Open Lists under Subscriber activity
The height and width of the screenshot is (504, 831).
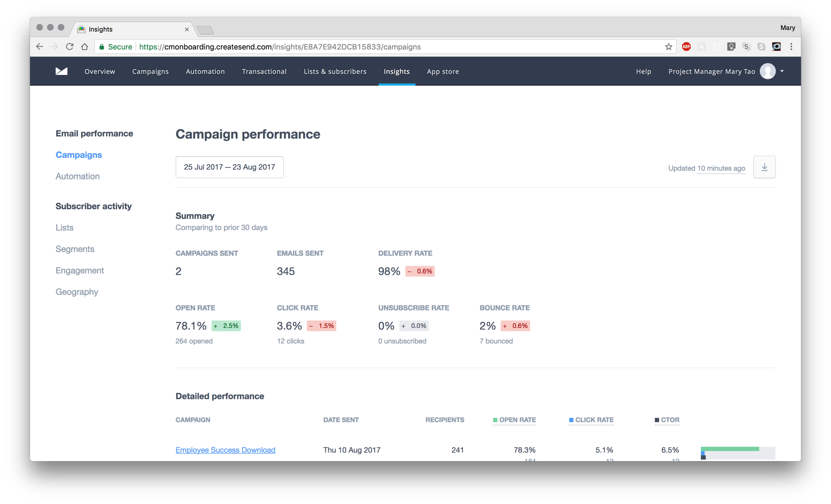(x=64, y=228)
